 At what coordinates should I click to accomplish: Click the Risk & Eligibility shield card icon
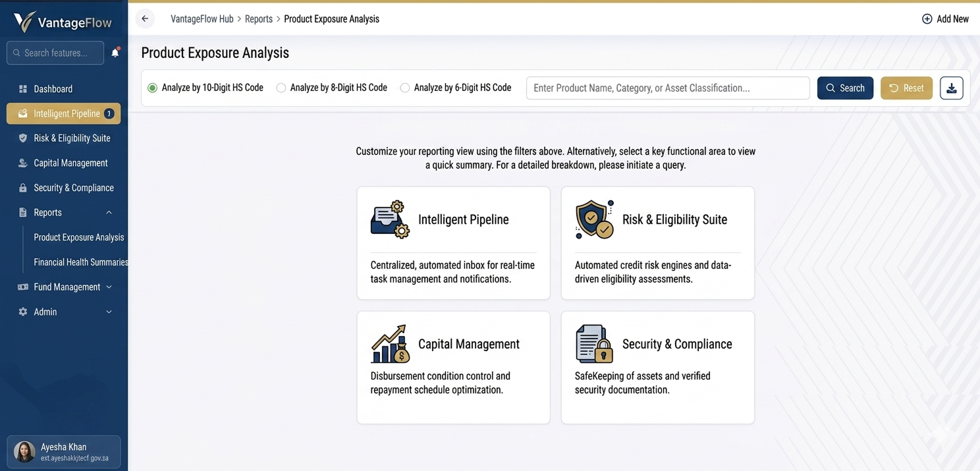point(594,219)
